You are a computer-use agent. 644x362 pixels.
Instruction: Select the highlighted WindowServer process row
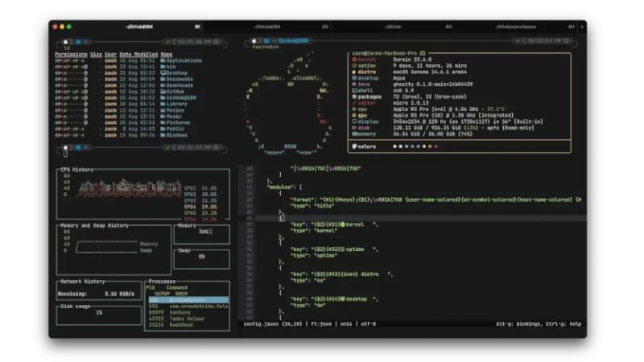point(188,300)
